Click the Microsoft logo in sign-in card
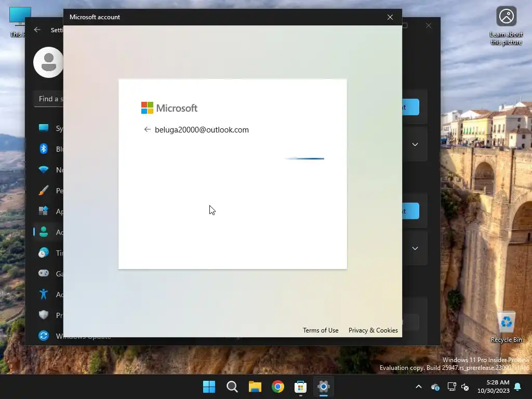This screenshot has width=532, height=399. click(169, 108)
